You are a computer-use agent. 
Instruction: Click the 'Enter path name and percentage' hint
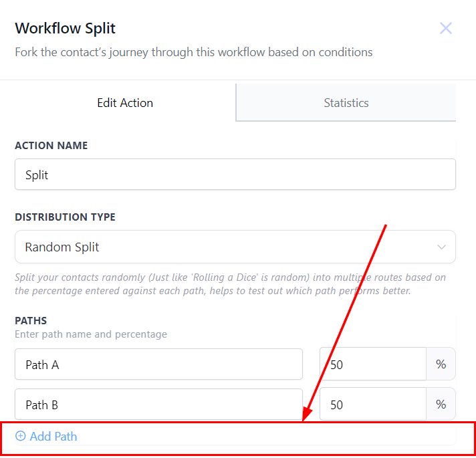point(91,334)
